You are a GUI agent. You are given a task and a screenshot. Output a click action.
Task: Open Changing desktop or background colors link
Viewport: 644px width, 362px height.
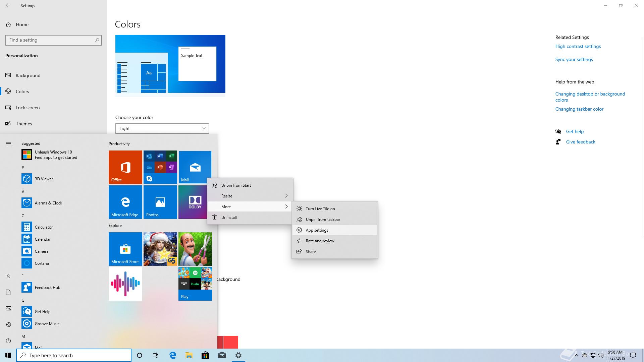590,97
